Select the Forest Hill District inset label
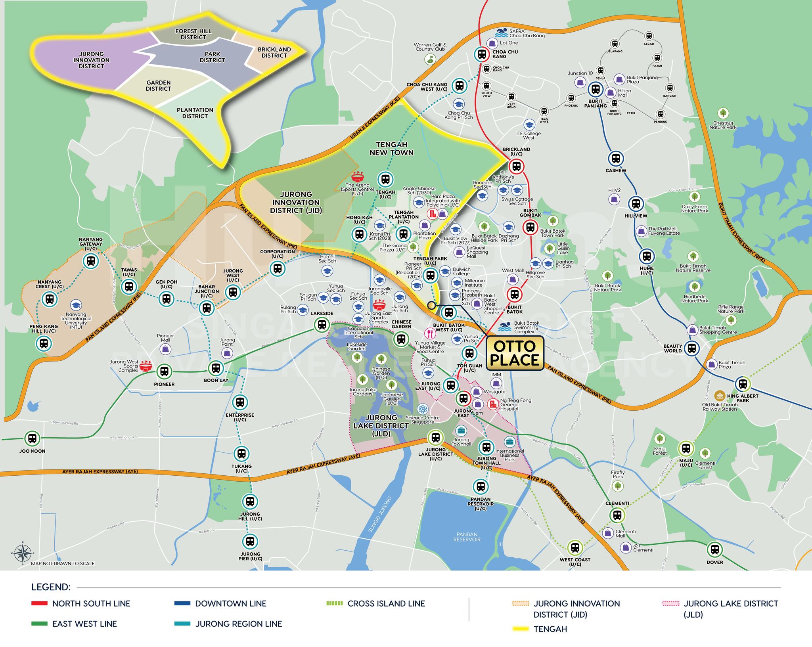The image size is (812, 647). click(193, 34)
